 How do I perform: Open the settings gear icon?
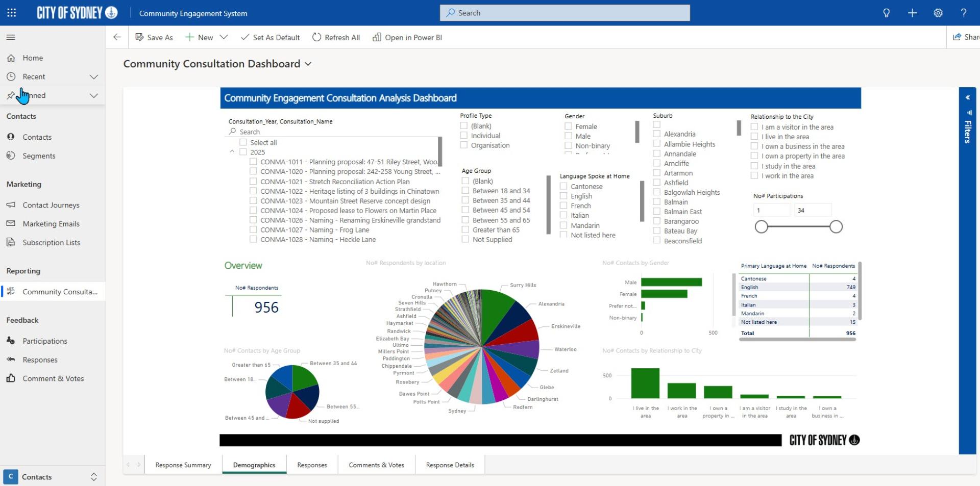tap(938, 13)
